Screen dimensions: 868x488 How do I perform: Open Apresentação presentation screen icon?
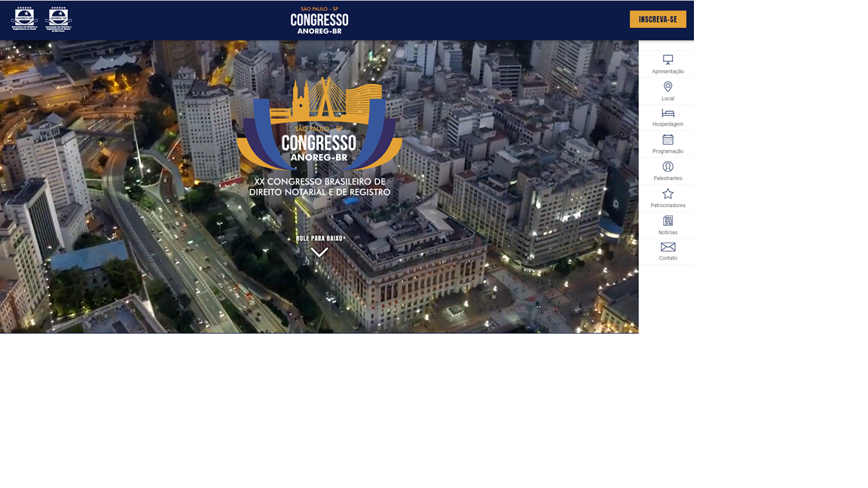click(668, 59)
